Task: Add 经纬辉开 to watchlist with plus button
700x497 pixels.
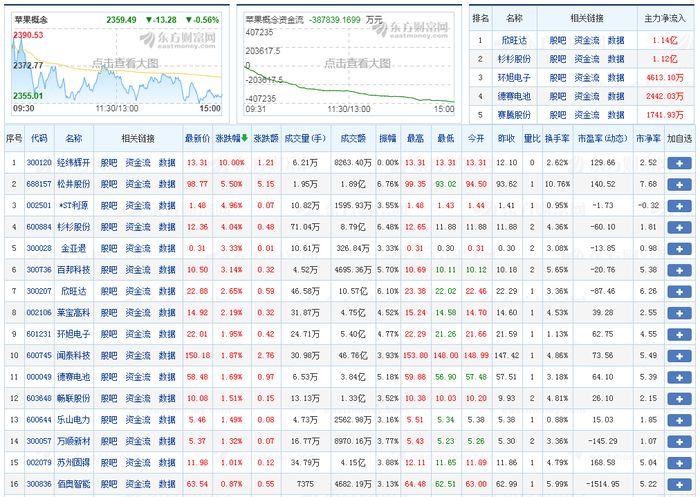Action: [x=679, y=163]
